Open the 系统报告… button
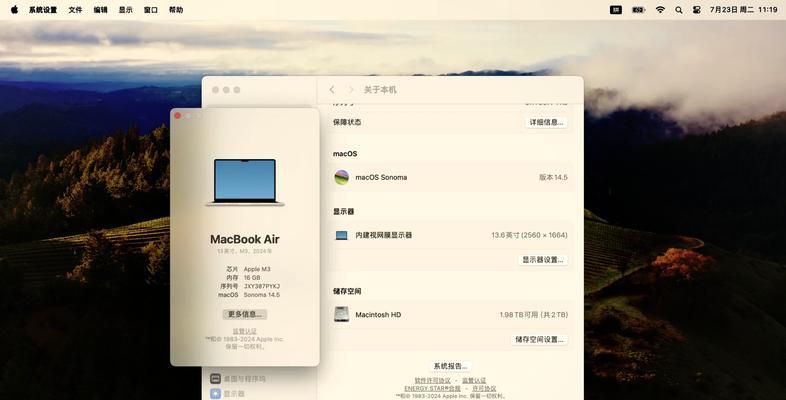 pyautogui.click(x=451, y=366)
